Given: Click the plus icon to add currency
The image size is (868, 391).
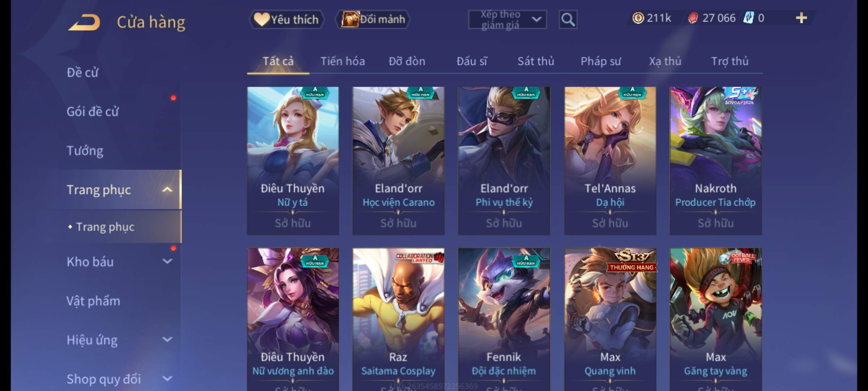Looking at the screenshot, I should [801, 18].
